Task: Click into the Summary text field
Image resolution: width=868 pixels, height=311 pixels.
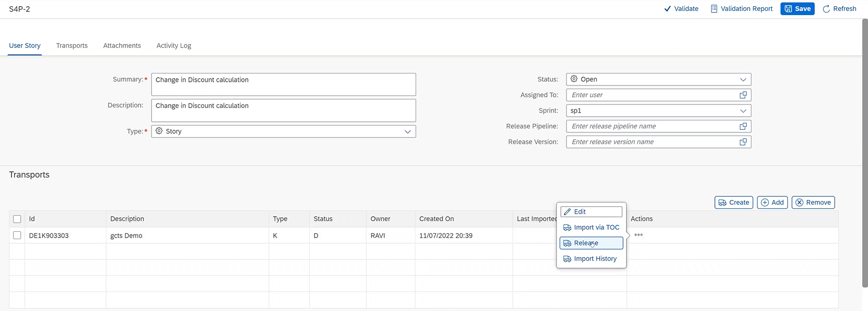Action: click(283, 84)
